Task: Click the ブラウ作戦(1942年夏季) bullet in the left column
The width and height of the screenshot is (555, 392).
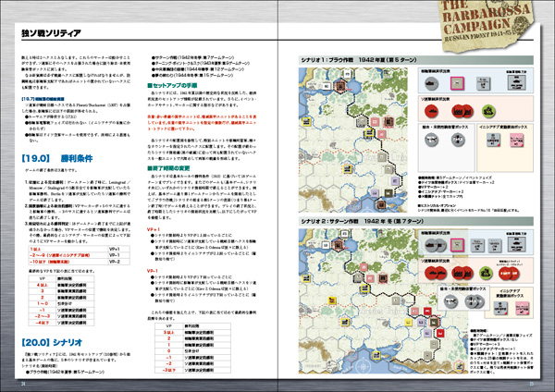Action: pos(65,373)
